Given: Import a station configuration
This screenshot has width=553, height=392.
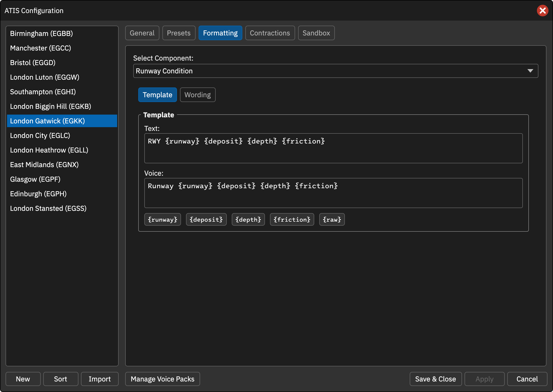Looking at the screenshot, I should click(x=100, y=379).
